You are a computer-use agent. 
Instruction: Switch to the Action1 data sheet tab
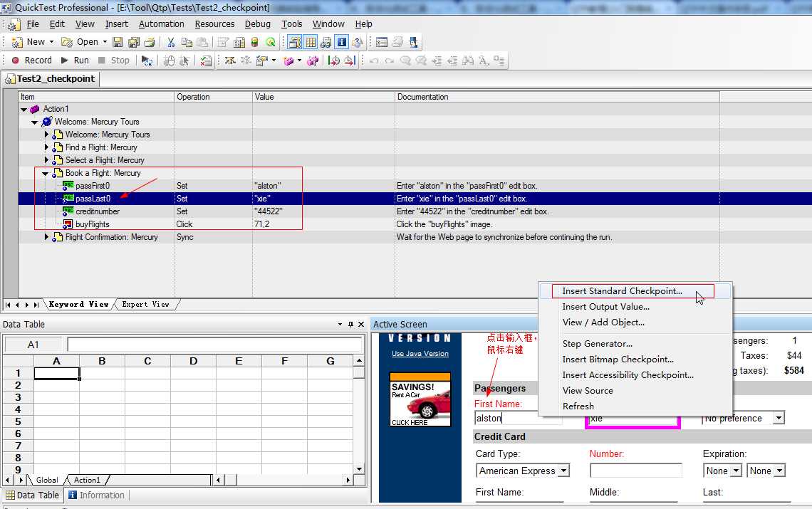(x=86, y=480)
